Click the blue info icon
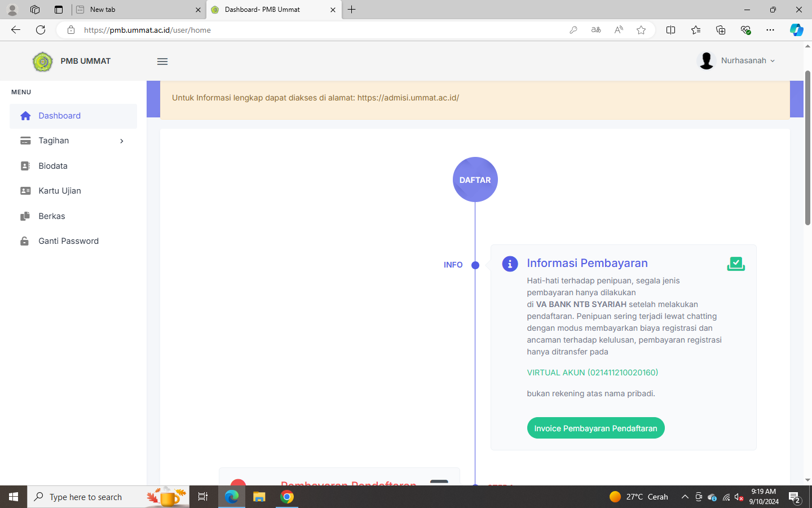 pos(510,264)
